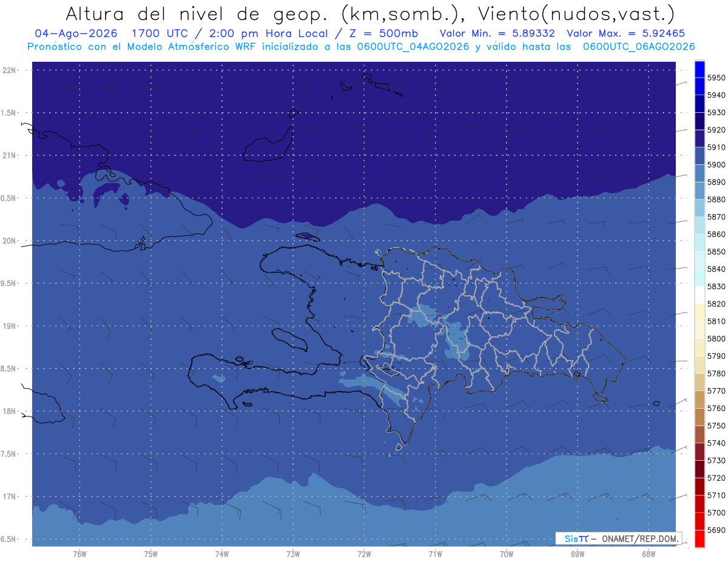Click the 5930 color bar value
The width and height of the screenshot is (728, 562).
pyautogui.click(x=716, y=112)
